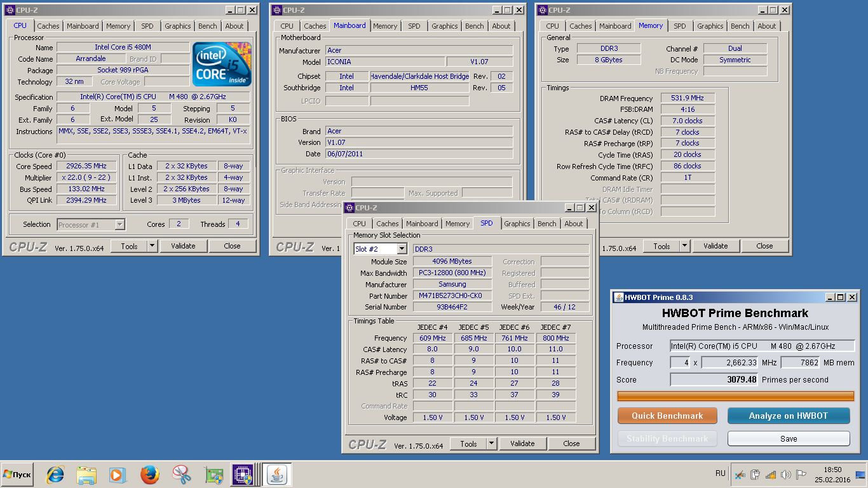The image size is (868, 488).
Task: Open the volume speaker tray icon
Action: click(786, 475)
